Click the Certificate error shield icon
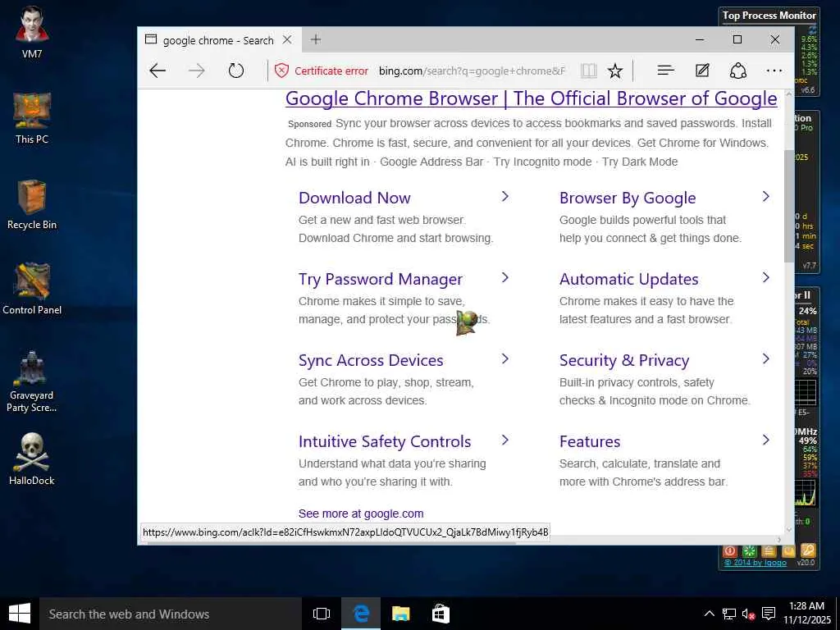This screenshot has height=630, width=840. [282, 71]
